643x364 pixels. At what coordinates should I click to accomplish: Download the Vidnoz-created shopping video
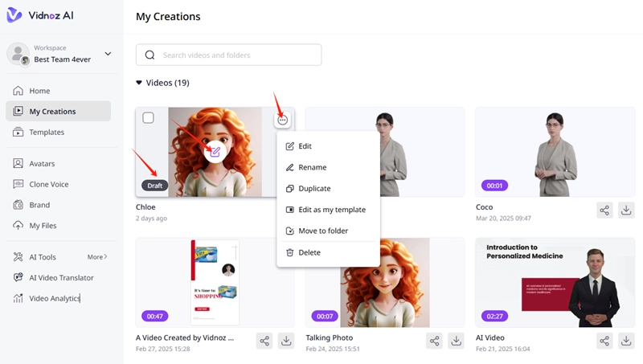tap(286, 341)
